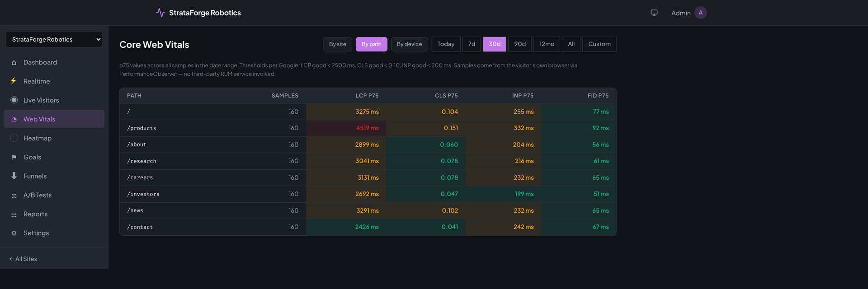Click the Core Web Vitals heading
Screen dimensions: 868x289
pyautogui.click(x=154, y=45)
